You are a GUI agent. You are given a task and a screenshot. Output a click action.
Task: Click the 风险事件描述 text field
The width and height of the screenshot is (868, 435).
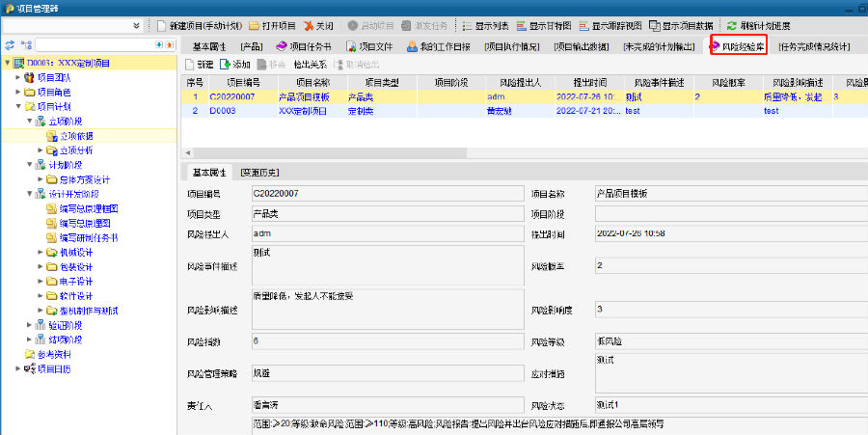tap(386, 263)
